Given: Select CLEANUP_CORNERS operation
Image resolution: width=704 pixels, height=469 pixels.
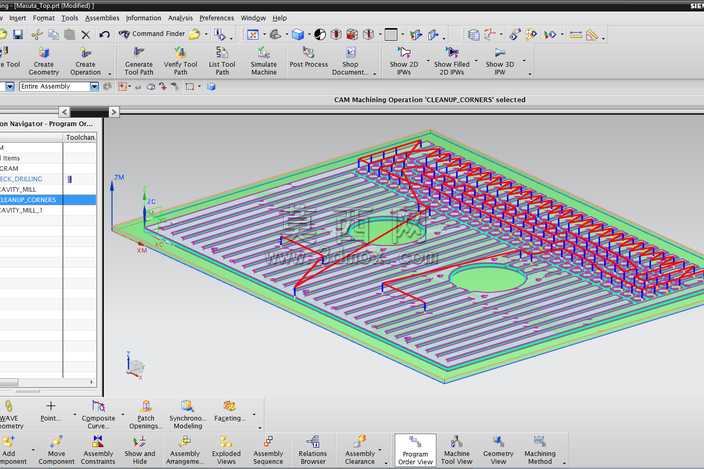Looking at the screenshot, I should pyautogui.click(x=48, y=200).
